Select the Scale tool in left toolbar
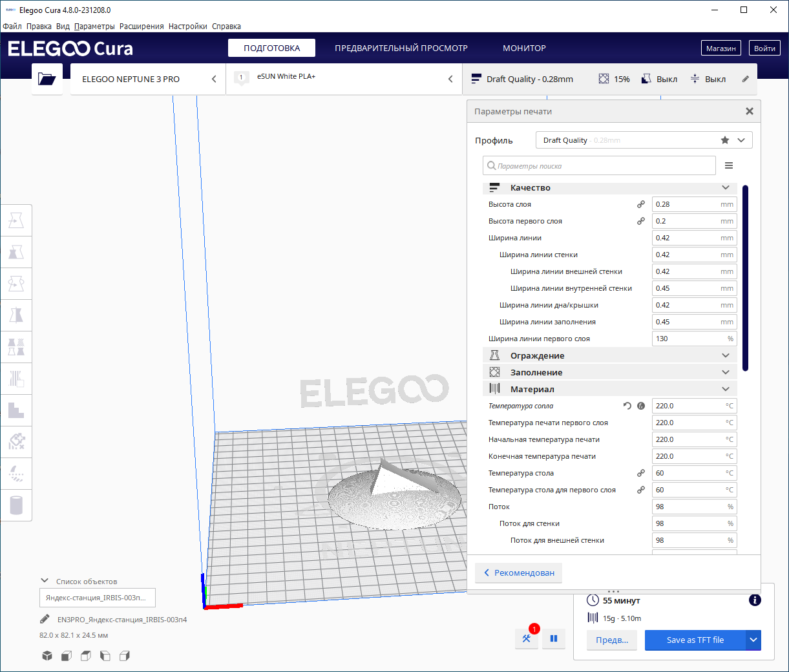The width and height of the screenshot is (789, 672). pos(16,252)
